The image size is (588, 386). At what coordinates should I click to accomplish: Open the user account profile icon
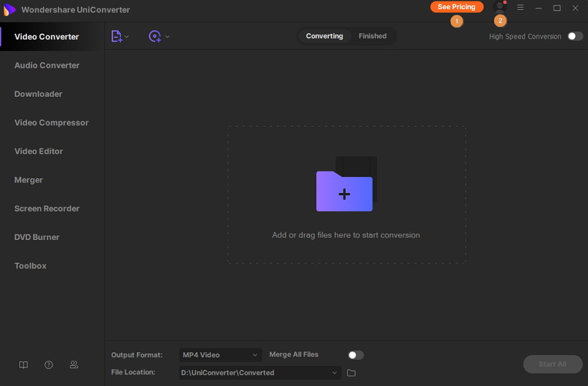pos(499,8)
